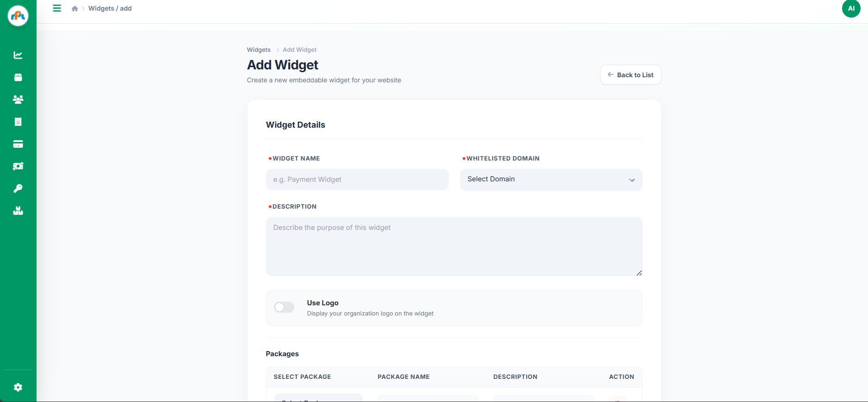The height and width of the screenshot is (402, 868).
Task: Select the receipt sidebar icon
Action: (x=18, y=122)
